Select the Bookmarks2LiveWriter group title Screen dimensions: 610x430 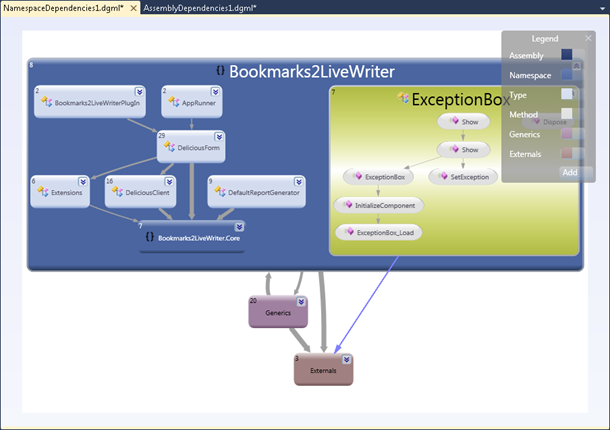[312, 72]
